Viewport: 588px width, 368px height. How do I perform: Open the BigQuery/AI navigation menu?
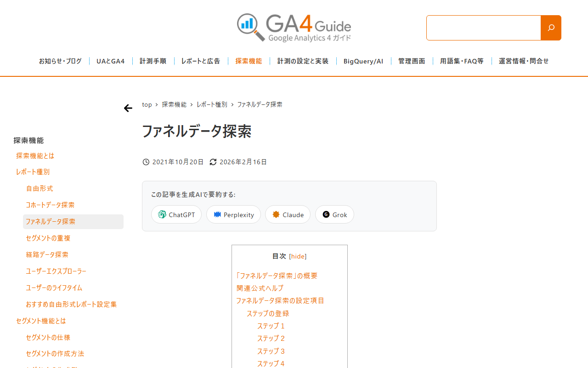(363, 61)
